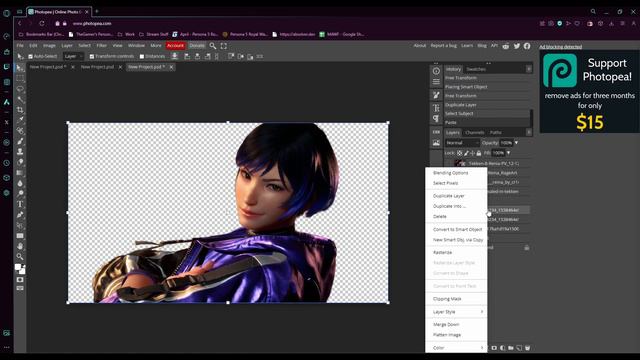Select the Rectangle Select tool
This screenshot has height=360, width=640.
(x=20, y=78)
